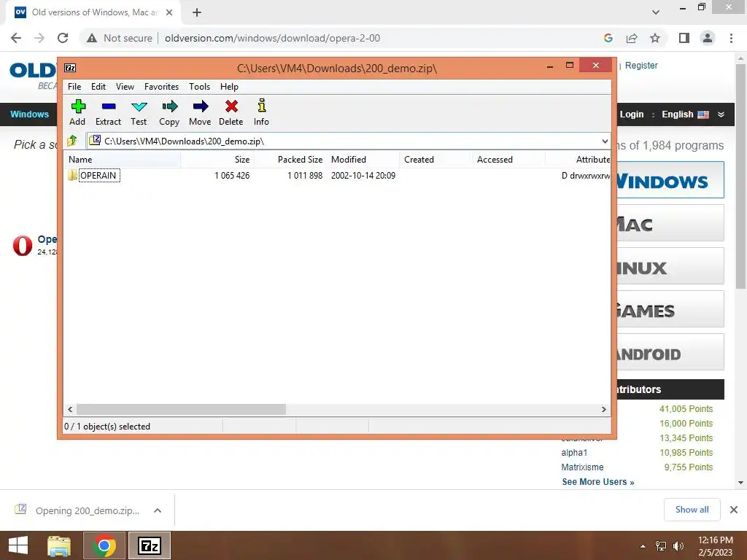Screen dimensions: 747x560
Task: Open Chrome three-dot menu
Action: tap(731, 38)
